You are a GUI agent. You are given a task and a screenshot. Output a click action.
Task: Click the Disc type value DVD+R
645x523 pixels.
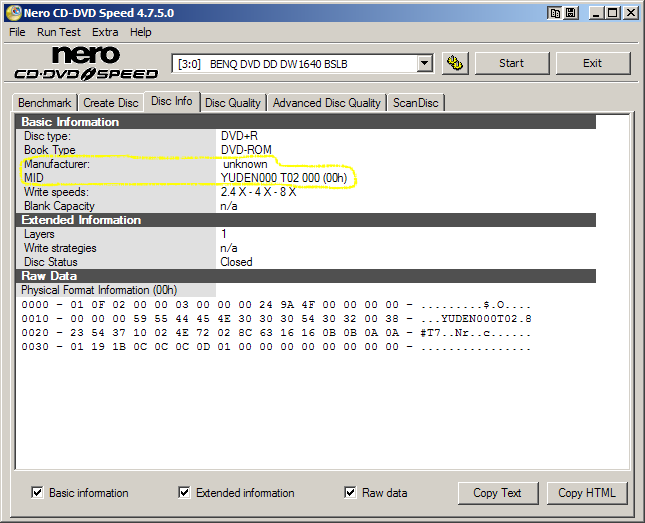(x=239, y=136)
